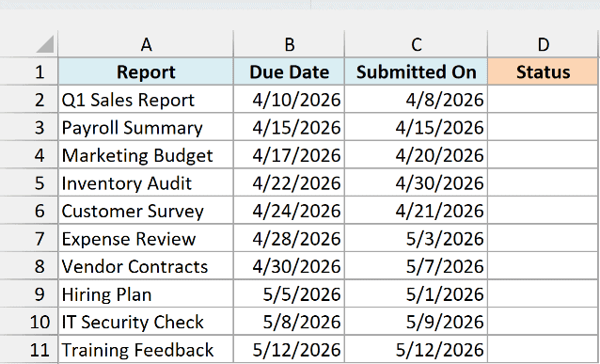Screen dimensions: 600x364
Task: Click submitted date 4/20/2026
Action: point(417,155)
